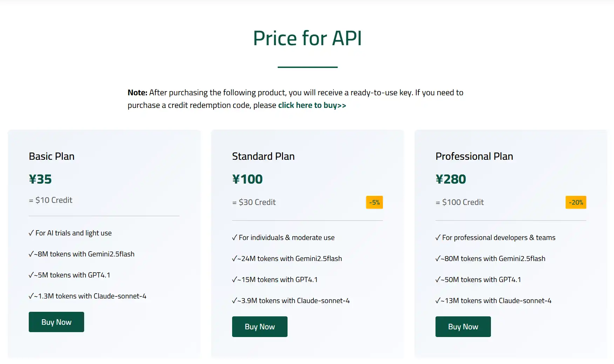Select the Standard Plan heading
This screenshot has height=364, width=614.
pos(263,156)
